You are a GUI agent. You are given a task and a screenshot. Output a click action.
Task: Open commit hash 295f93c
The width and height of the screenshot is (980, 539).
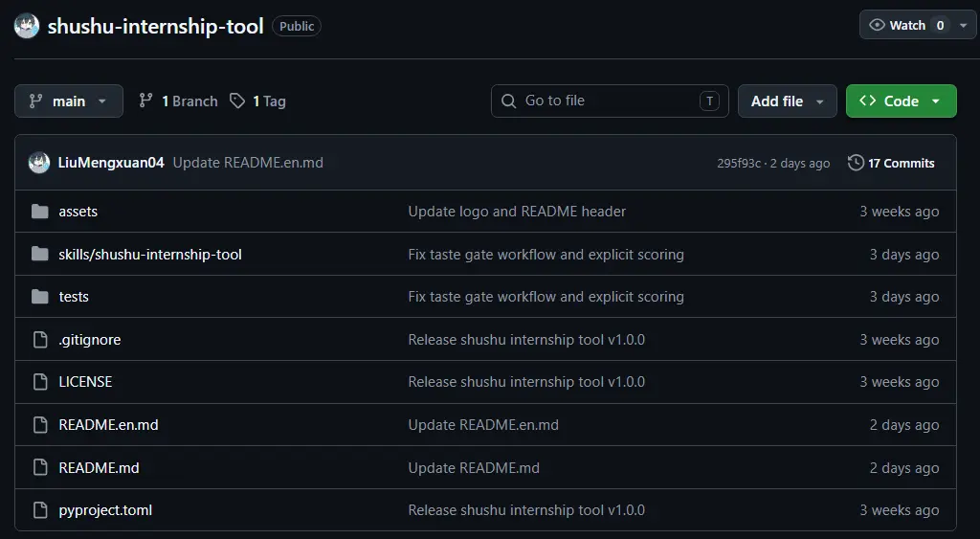739,163
